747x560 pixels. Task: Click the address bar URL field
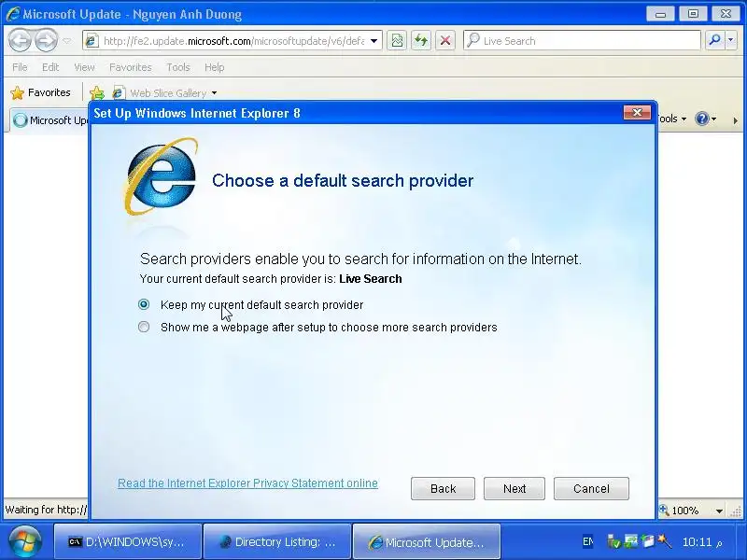233,41
